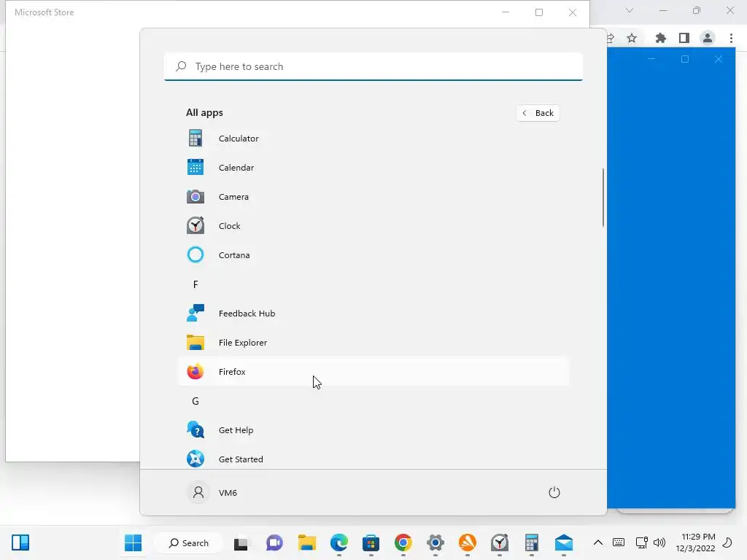Open the Get Help app
Image resolution: width=747 pixels, height=560 pixels.
(x=373, y=430)
